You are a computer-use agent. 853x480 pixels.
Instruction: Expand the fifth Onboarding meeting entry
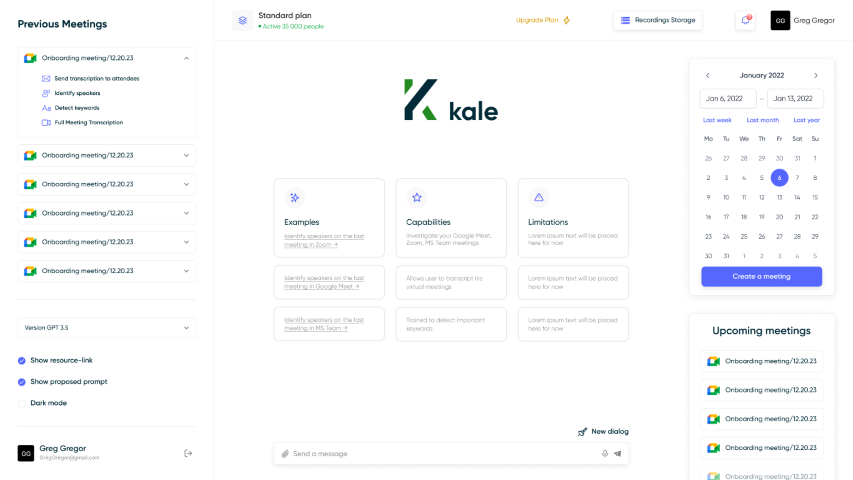tap(186, 242)
